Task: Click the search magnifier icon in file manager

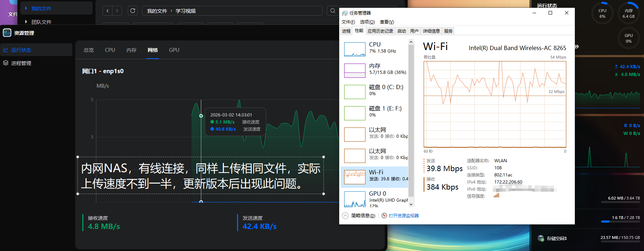Action: click(332, 11)
